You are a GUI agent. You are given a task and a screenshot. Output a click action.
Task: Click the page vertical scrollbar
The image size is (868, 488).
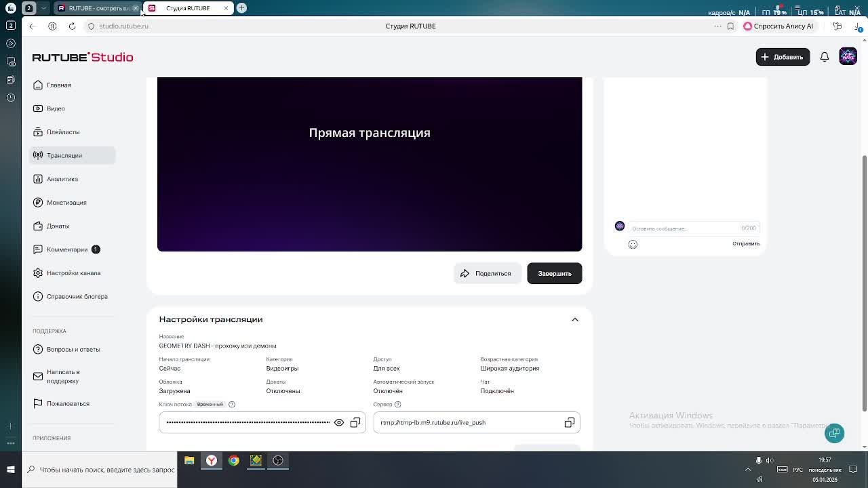tap(864, 283)
